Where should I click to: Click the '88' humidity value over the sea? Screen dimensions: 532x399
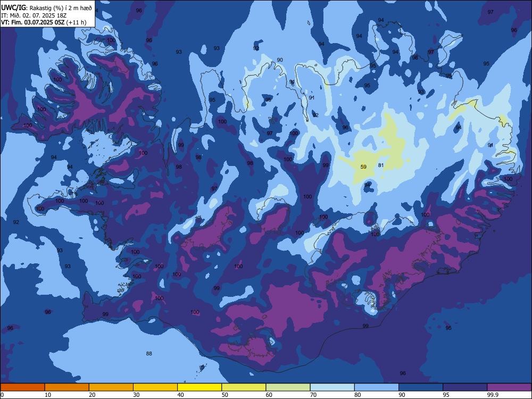point(149,353)
